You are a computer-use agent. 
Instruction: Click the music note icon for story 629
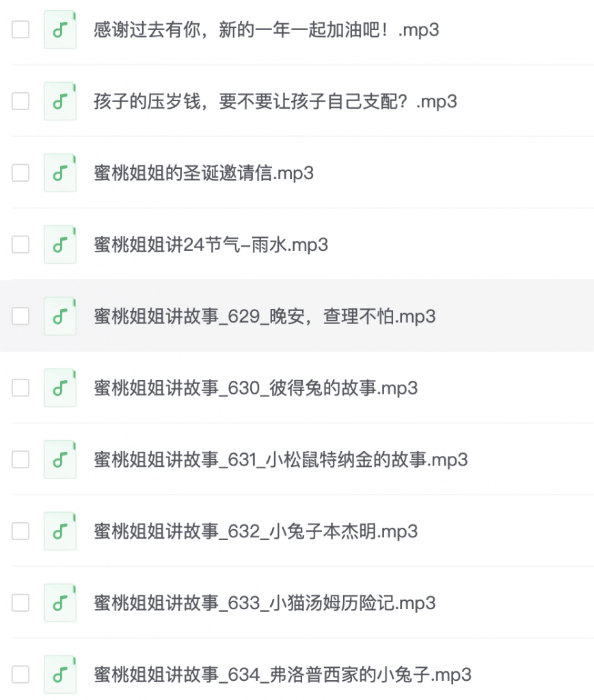[x=59, y=316]
